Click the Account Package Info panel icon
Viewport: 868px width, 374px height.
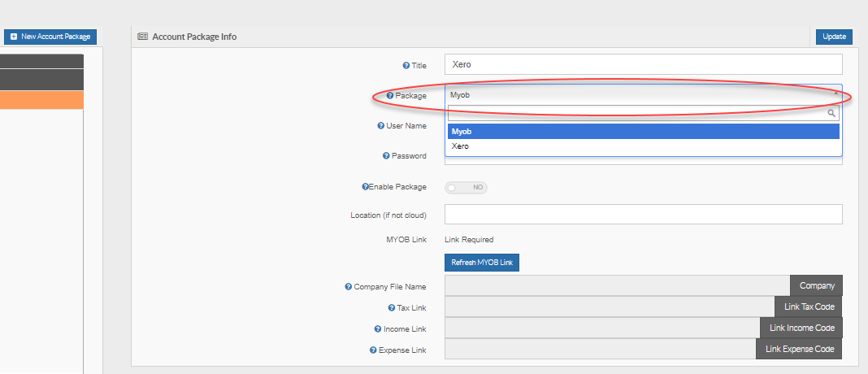(142, 37)
